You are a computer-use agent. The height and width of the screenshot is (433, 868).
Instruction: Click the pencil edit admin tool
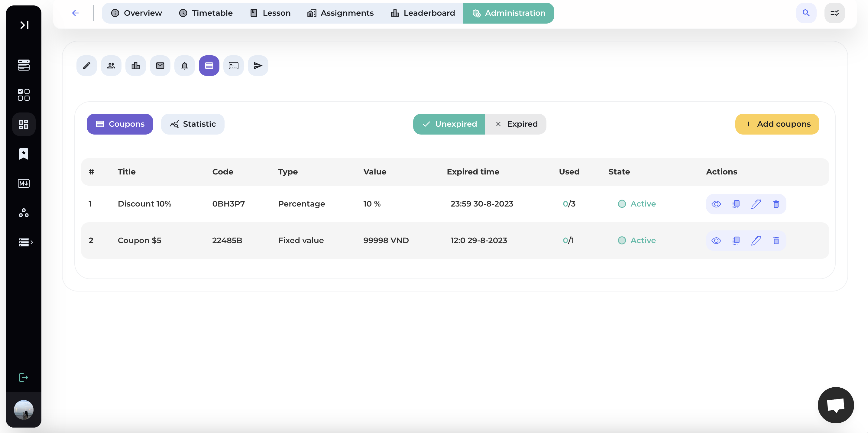click(87, 66)
